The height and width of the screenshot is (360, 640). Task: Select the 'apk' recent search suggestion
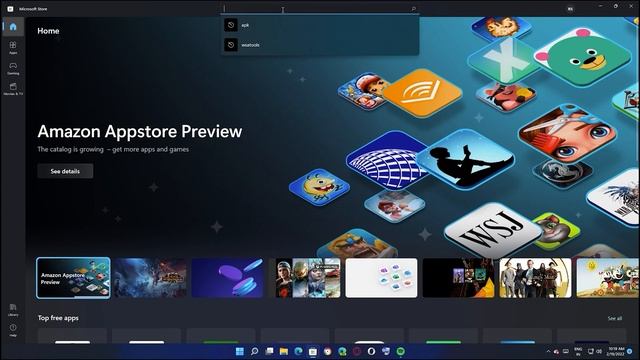(x=320, y=25)
